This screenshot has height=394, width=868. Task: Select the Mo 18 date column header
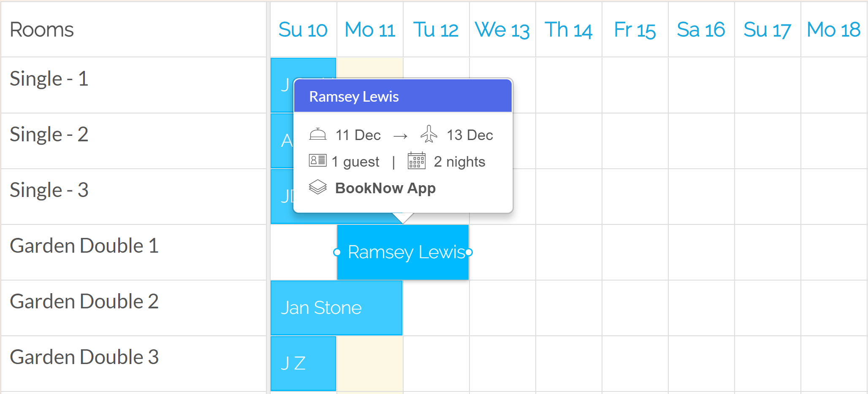(x=834, y=30)
